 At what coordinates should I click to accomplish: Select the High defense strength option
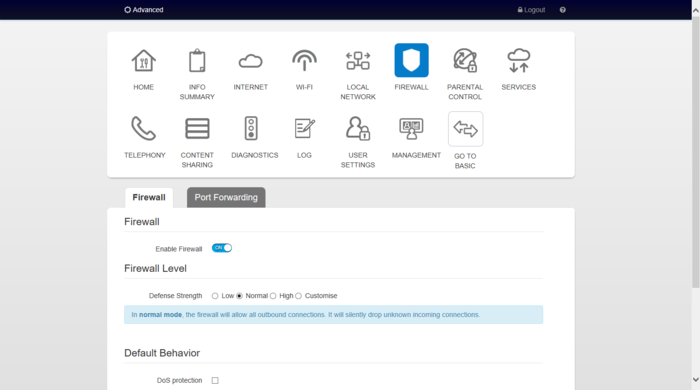[273, 296]
